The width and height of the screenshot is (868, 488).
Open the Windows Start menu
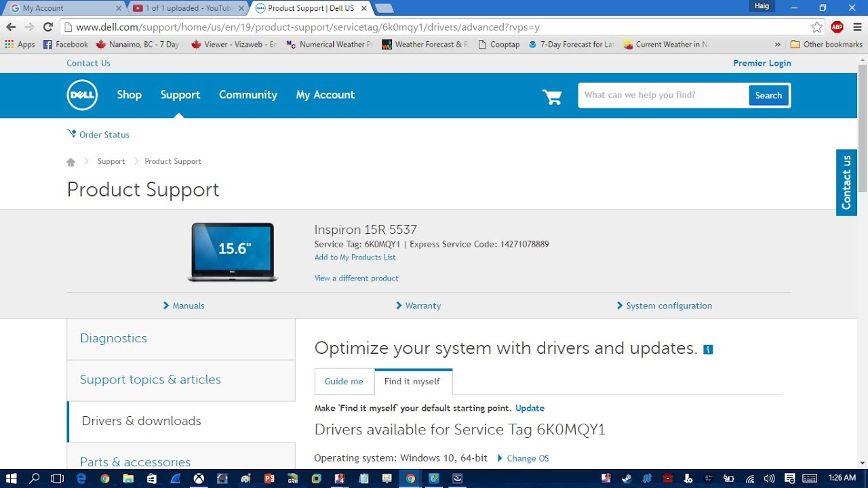tap(12, 479)
